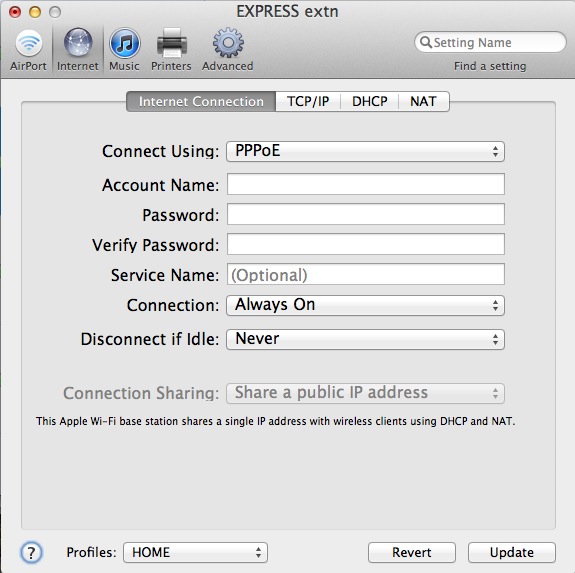Open the Printers settings pane
Viewport: 575px width, 573px height.
pyautogui.click(x=171, y=50)
